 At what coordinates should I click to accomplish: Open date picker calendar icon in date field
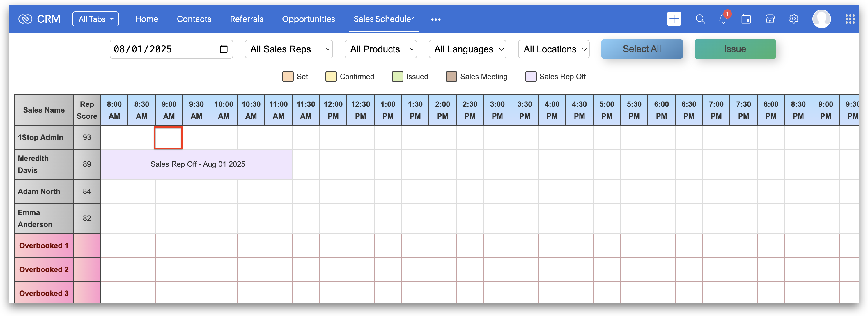tap(224, 49)
